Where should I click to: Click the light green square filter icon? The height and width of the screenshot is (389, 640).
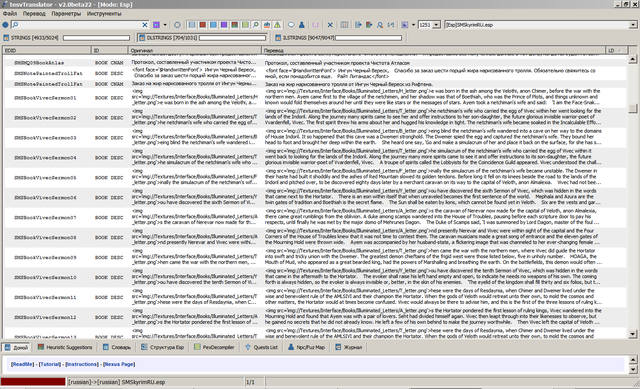click(x=245, y=25)
